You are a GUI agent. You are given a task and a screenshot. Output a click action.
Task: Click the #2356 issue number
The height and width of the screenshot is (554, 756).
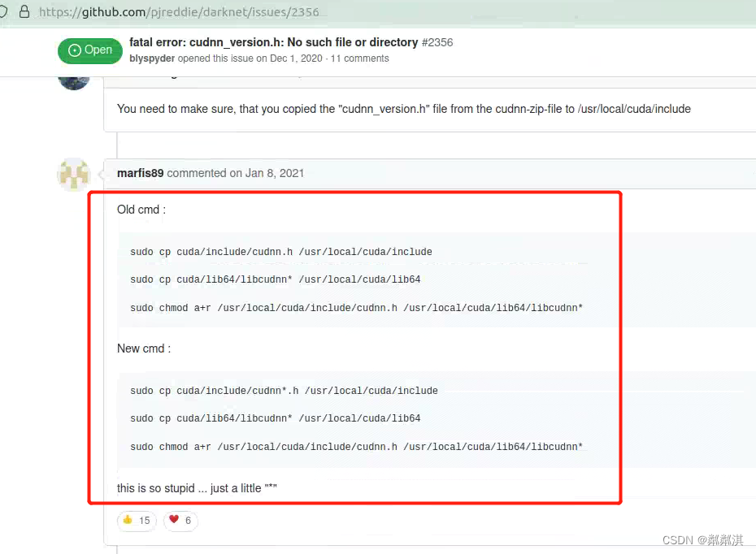pyautogui.click(x=437, y=42)
